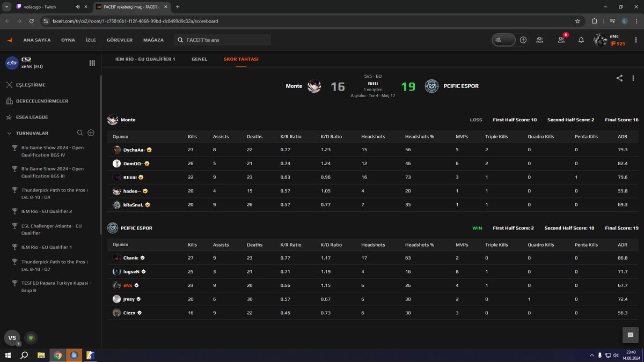Open the friends icon with the red 8 badge
The height and width of the screenshot is (362, 644).
tap(561, 40)
